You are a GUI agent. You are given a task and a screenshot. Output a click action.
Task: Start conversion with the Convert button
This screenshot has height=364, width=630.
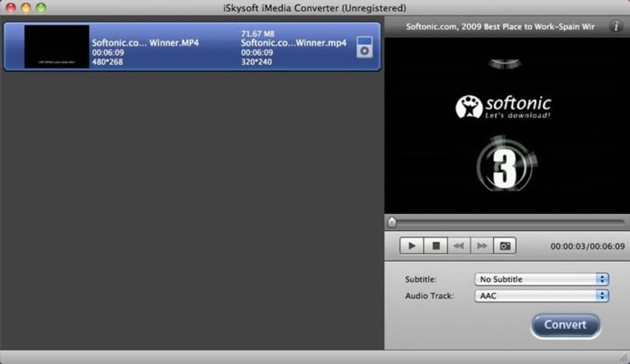click(566, 325)
